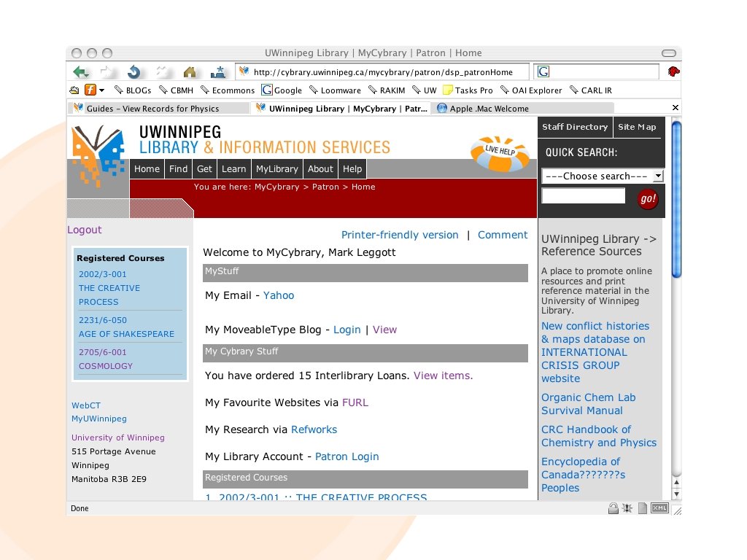Switch to Apple .Mac Welcome tab
The height and width of the screenshot is (560, 747).
tap(522, 109)
